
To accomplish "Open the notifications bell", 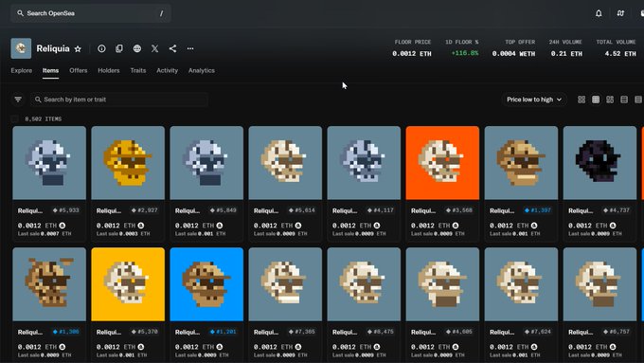I will (599, 13).
